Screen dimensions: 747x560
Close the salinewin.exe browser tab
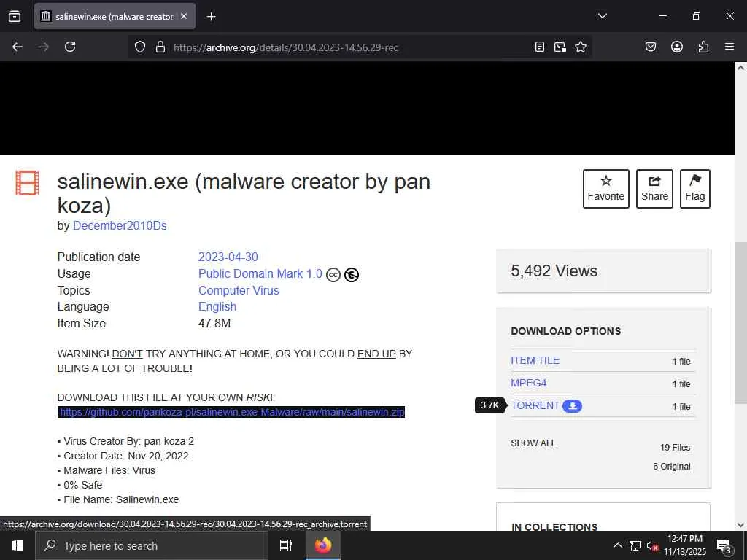(184, 16)
